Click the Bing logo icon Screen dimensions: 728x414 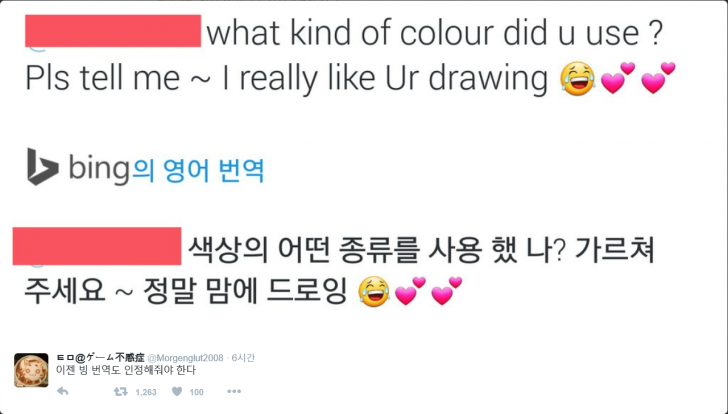(x=43, y=166)
